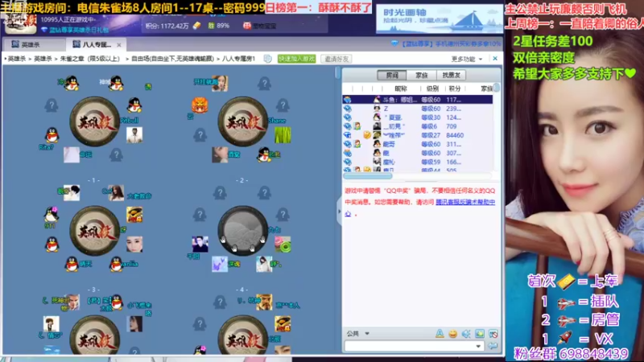Open the 更多功能 dropdown
Image resolution: width=644 pixels, height=362 pixels.
coord(467,59)
